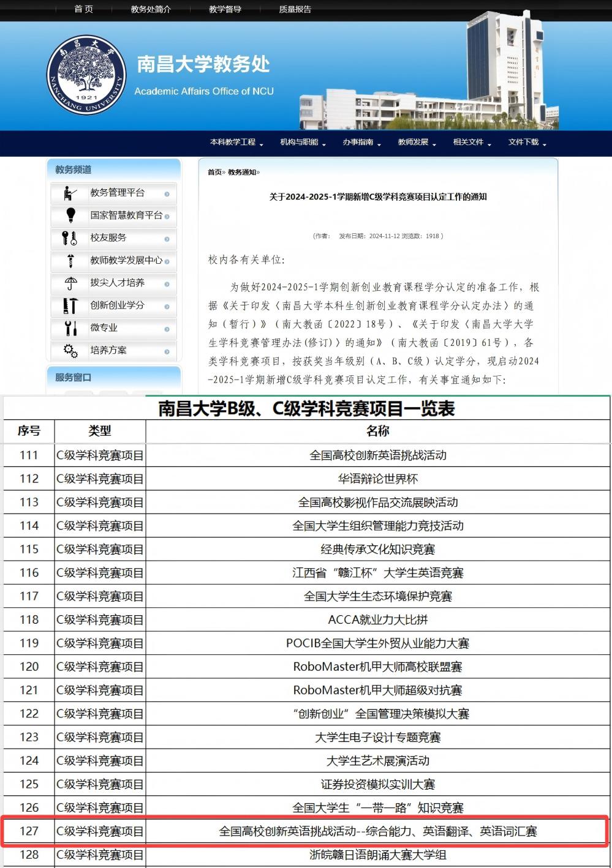Click the 教务通知 breadcrumb link
This screenshot has height=868, width=612.
click(242, 173)
